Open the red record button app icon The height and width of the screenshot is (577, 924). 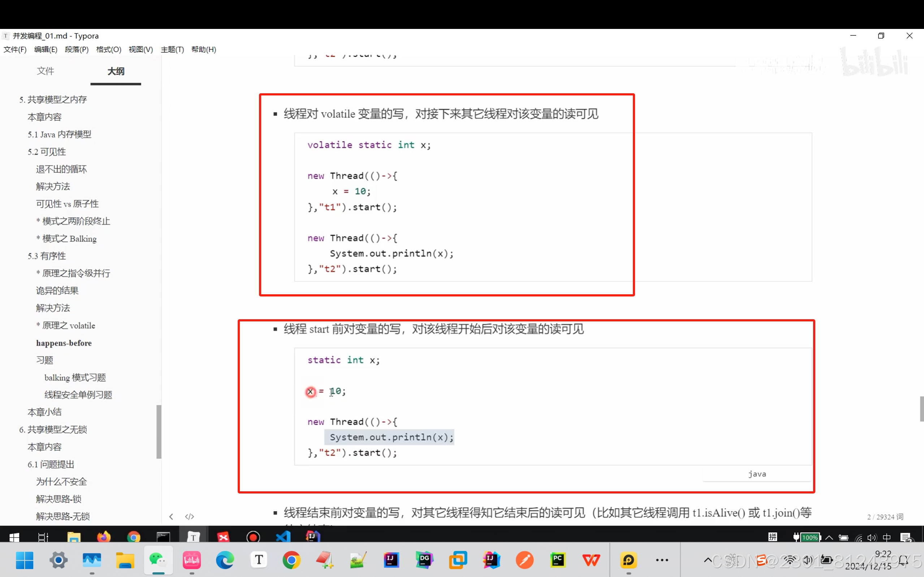point(253,537)
